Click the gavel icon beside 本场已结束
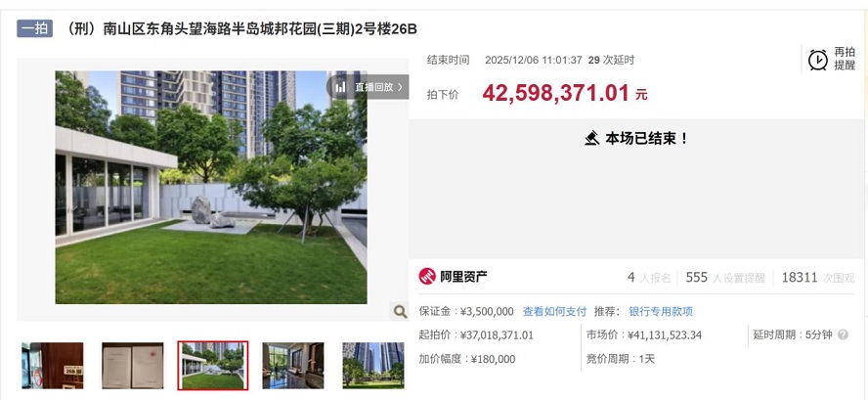 coord(591,138)
